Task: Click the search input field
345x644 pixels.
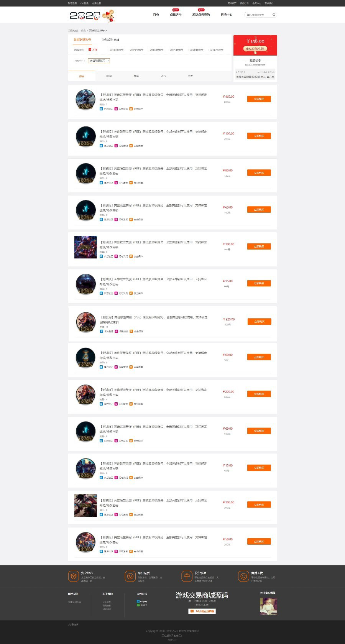Action: (x=258, y=15)
